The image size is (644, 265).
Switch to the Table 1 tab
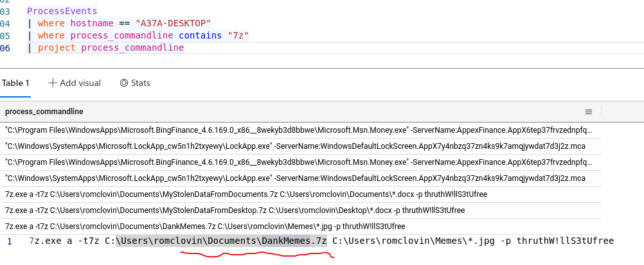coord(15,83)
